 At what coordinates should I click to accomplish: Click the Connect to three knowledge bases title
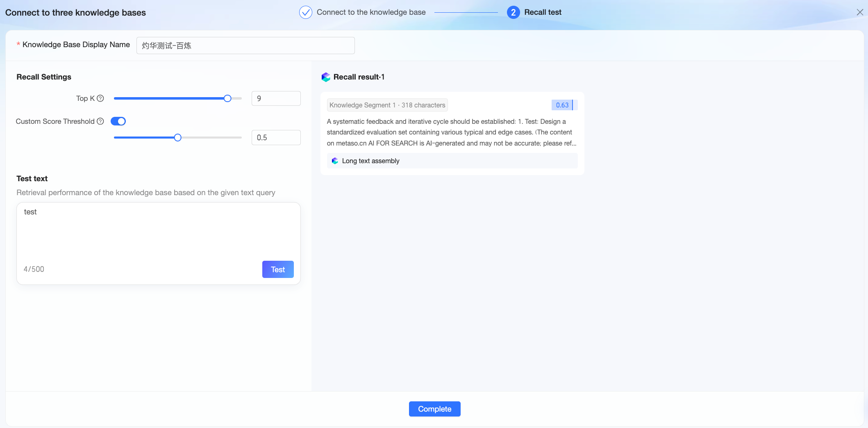[75, 13]
